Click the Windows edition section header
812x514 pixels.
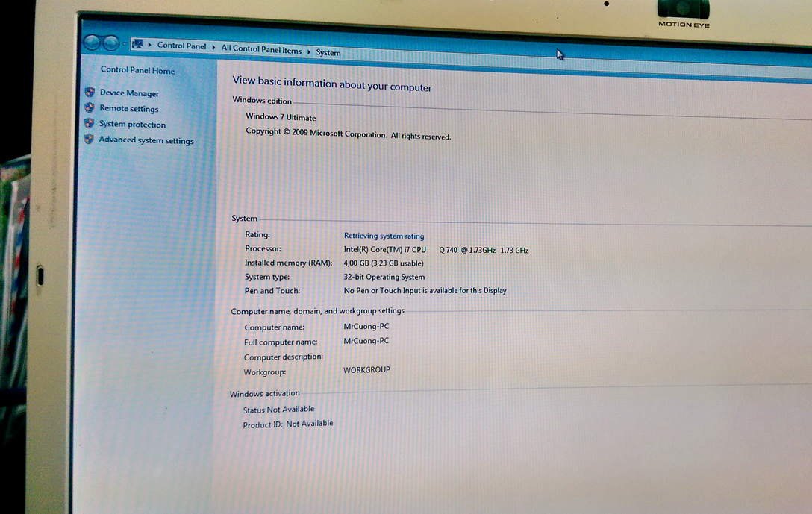click(x=262, y=100)
